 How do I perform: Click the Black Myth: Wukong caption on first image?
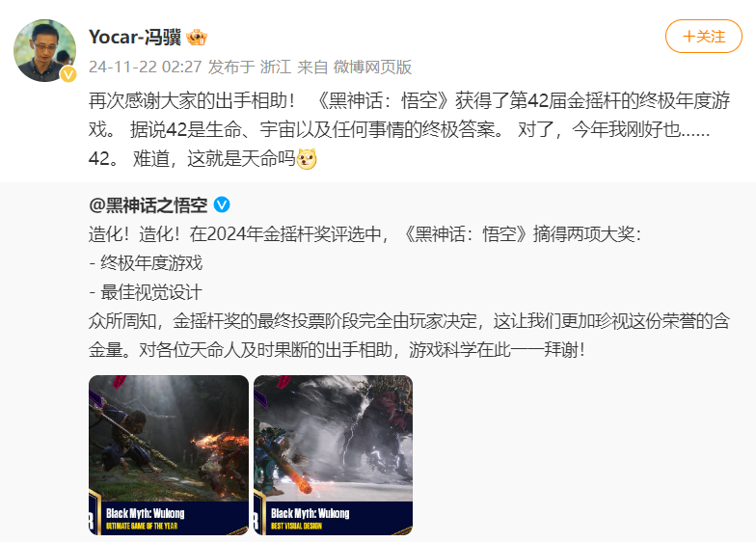pyautogui.click(x=145, y=513)
